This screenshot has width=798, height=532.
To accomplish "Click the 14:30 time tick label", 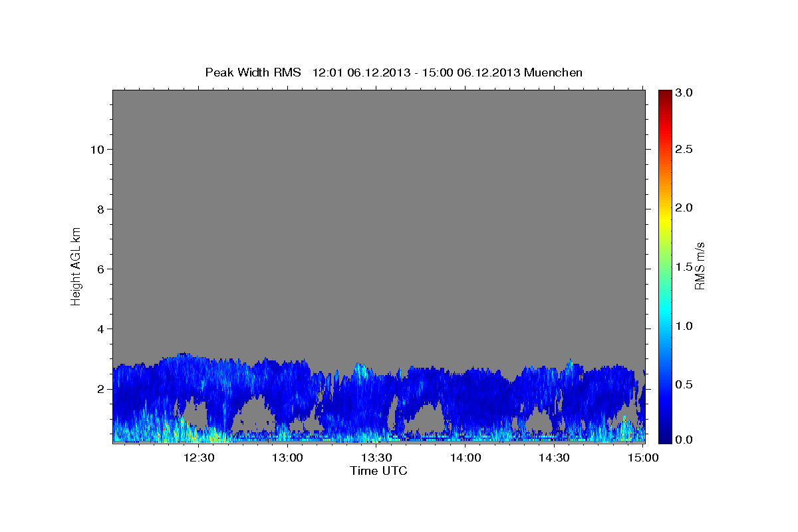I will pos(554,458).
